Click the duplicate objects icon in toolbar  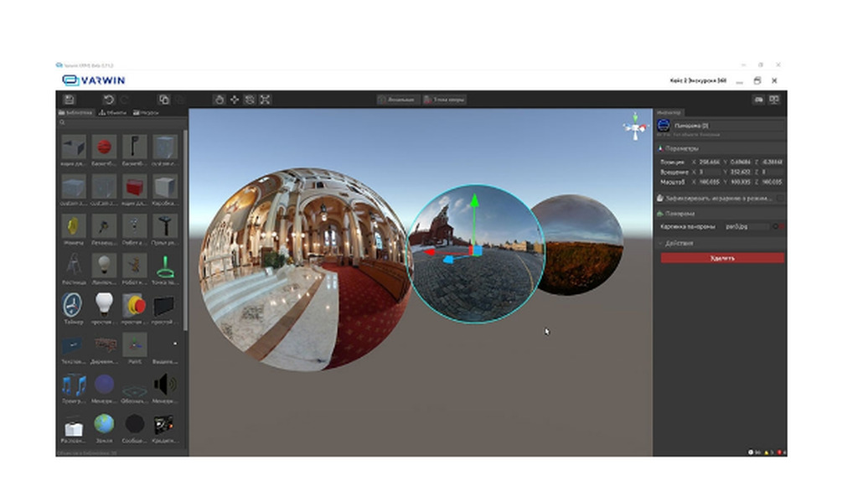[x=164, y=100]
